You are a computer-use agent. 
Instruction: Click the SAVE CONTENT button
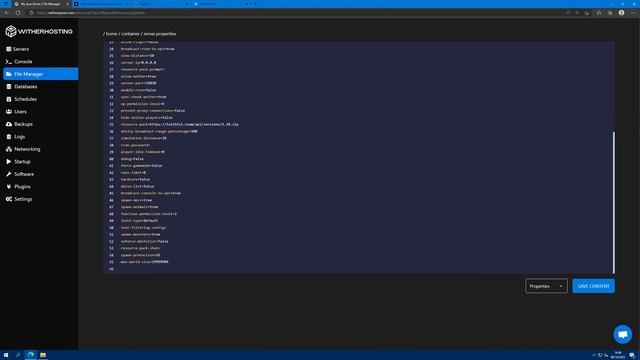593,286
